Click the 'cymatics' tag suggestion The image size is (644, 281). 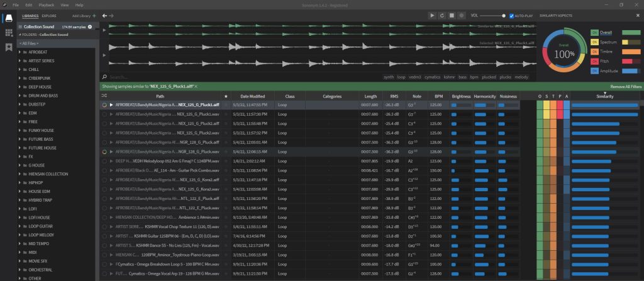pos(433,77)
